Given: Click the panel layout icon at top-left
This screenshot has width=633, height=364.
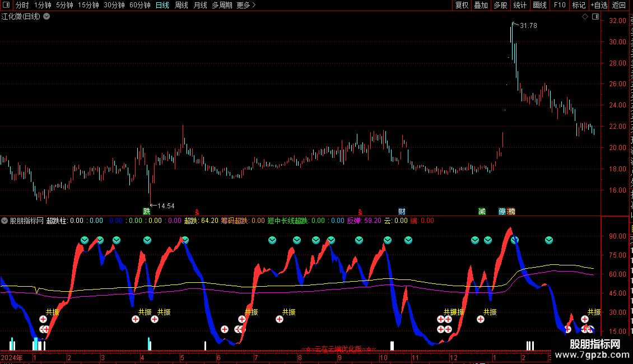Looking at the screenshot, I should coord(6,5).
